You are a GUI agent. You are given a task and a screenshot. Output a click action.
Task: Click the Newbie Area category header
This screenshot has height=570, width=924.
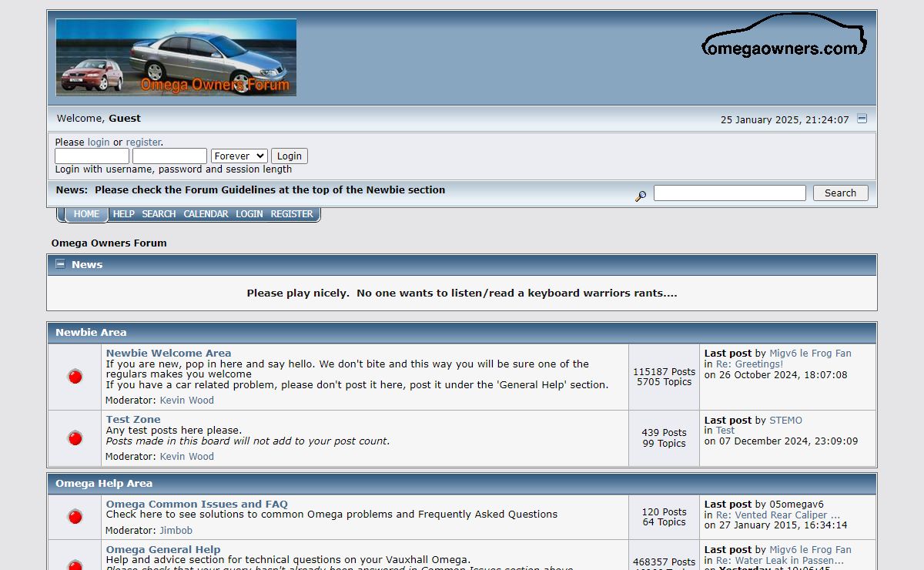91,333
